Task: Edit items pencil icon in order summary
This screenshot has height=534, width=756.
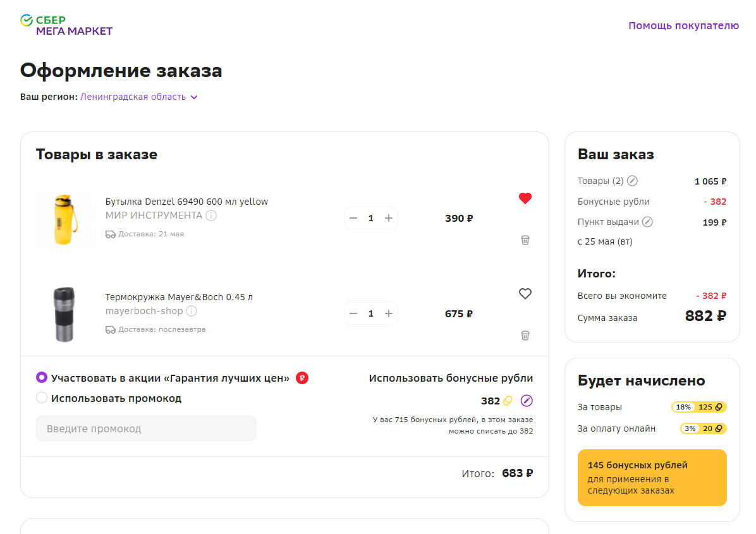Action: coord(632,181)
